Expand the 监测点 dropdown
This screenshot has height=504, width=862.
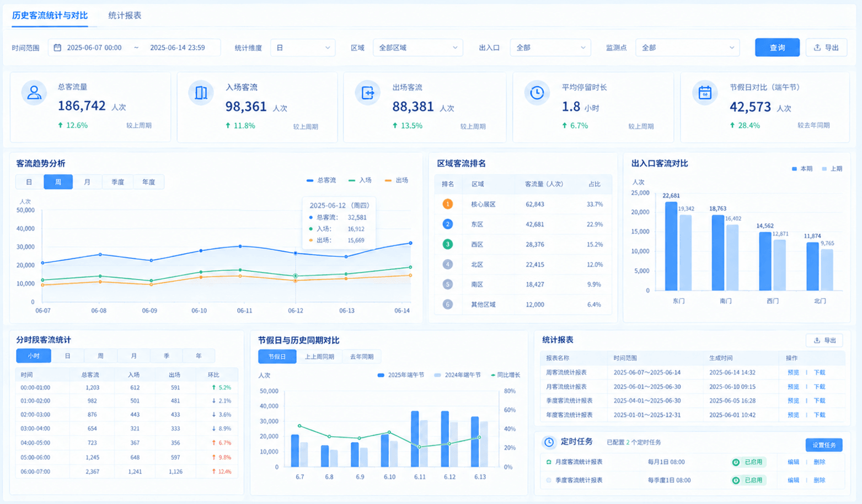click(x=687, y=48)
